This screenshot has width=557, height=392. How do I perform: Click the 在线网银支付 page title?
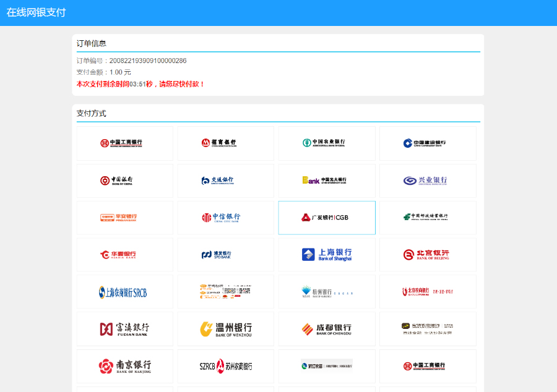click(x=36, y=12)
